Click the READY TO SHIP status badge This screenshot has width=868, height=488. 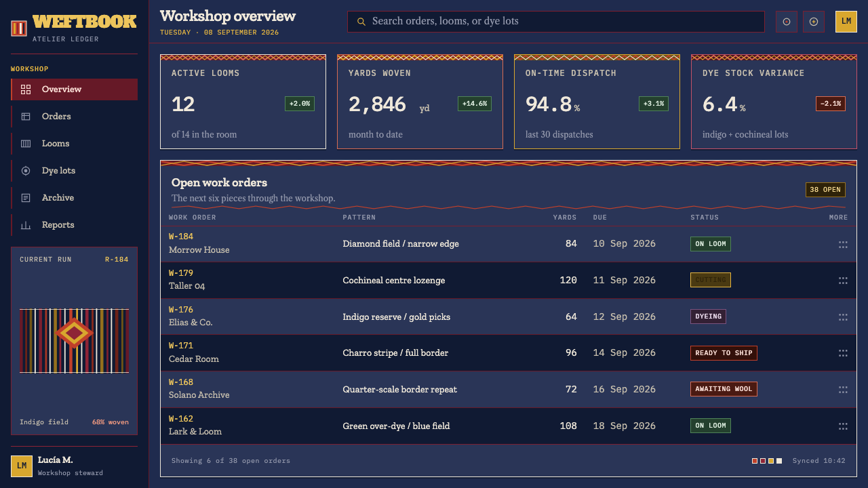(x=724, y=353)
